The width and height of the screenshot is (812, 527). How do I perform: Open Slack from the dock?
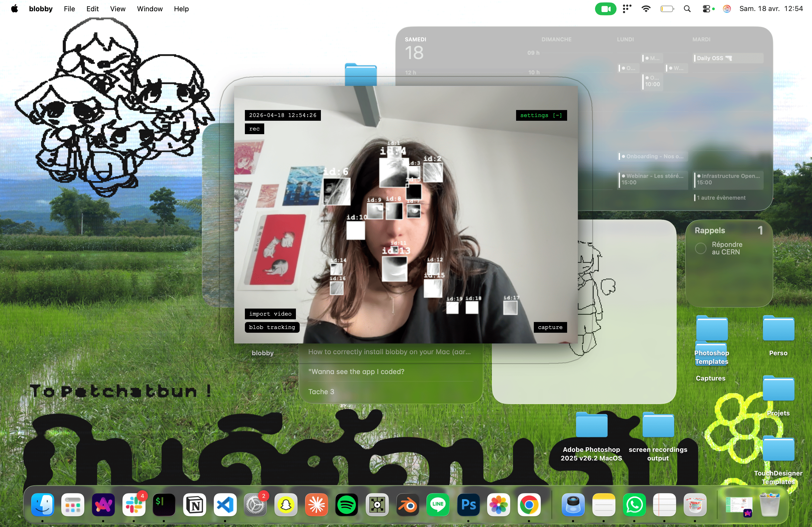pyautogui.click(x=134, y=504)
